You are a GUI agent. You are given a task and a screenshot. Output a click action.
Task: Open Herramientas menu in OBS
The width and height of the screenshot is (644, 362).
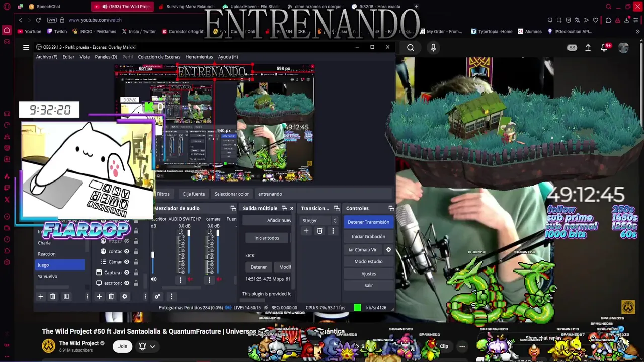pyautogui.click(x=199, y=57)
